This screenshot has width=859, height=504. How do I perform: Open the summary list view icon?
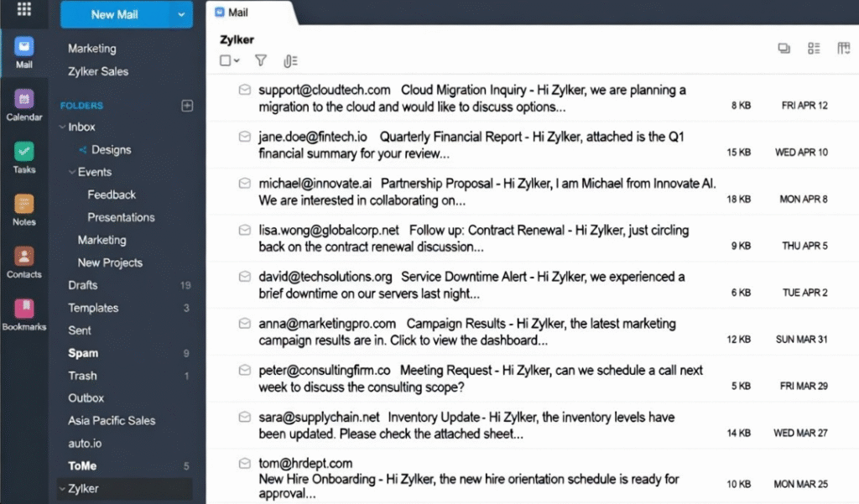tap(813, 49)
